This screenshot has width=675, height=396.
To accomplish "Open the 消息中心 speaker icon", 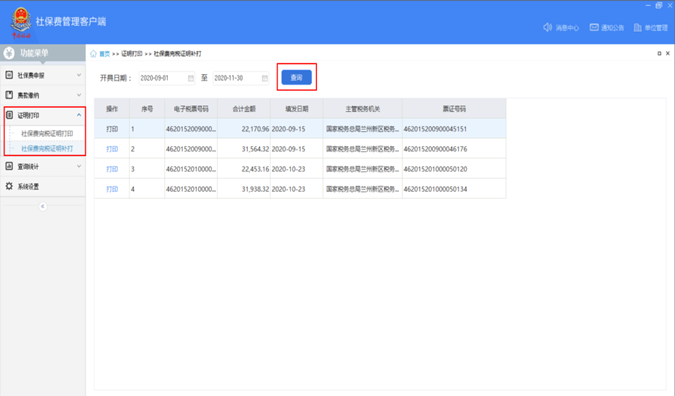I will [547, 28].
